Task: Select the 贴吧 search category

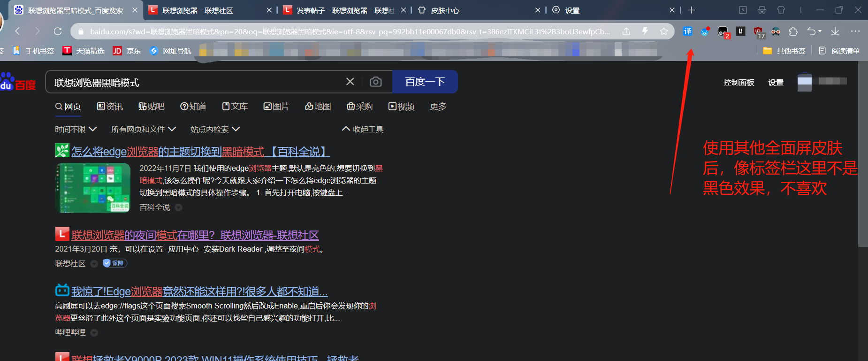Action: [151, 107]
